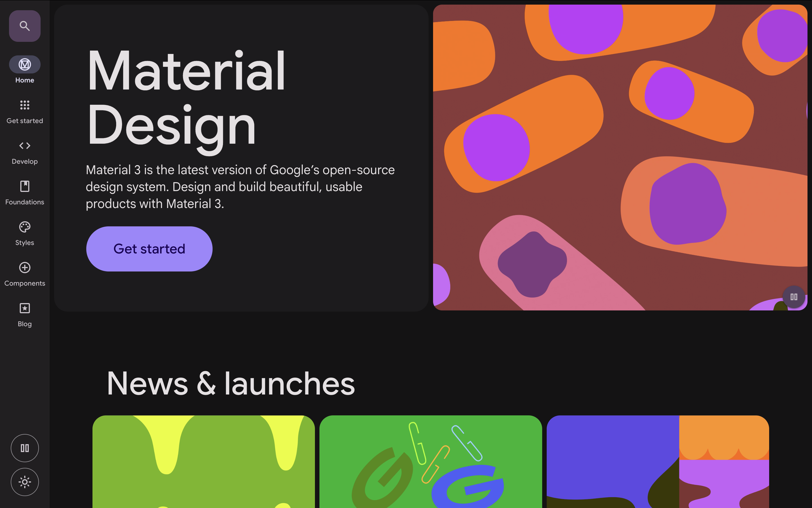Screen dimensions: 812x508
Task: Click the Material Home logo icon
Action: (x=24, y=64)
